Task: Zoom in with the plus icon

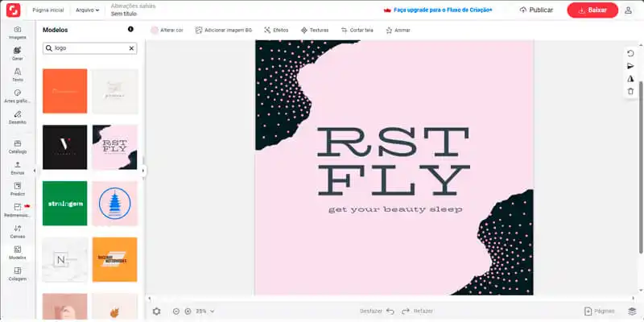Action: coord(188,312)
